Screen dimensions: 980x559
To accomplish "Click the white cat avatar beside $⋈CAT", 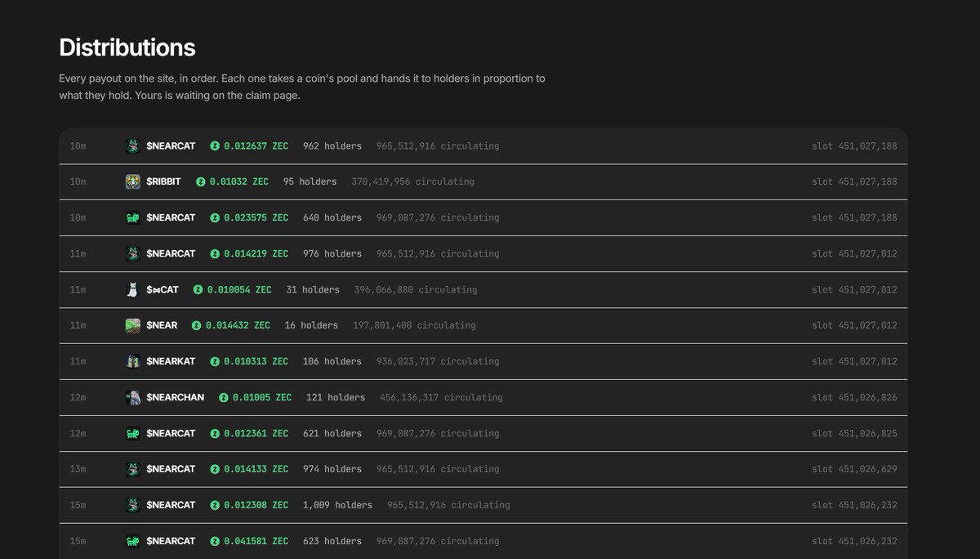I will 133,290.
